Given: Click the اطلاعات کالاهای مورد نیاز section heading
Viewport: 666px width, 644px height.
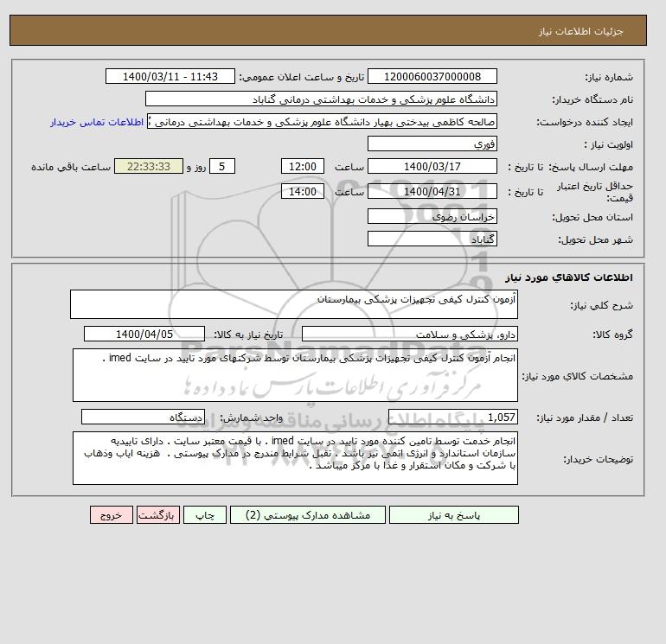Looking at the screenshot, I should (x=569, y=277).
